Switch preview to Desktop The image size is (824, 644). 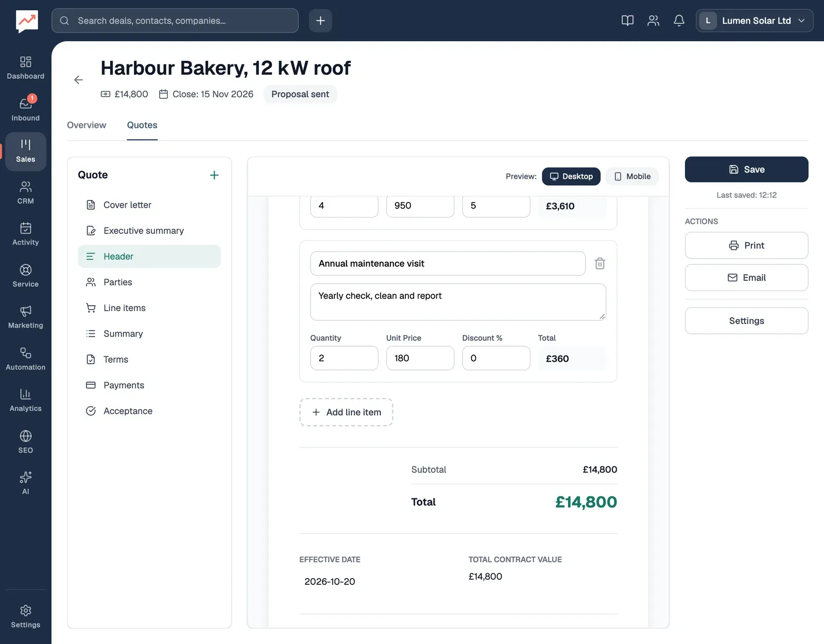(571, 176)
